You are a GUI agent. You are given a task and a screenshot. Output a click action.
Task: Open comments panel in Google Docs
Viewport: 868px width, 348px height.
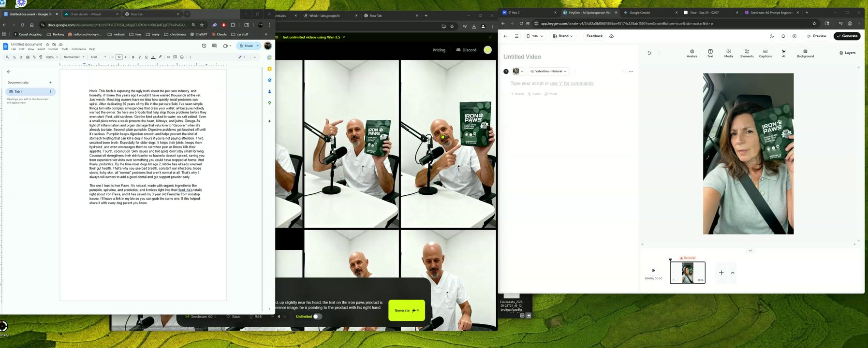tap(214, 46)
